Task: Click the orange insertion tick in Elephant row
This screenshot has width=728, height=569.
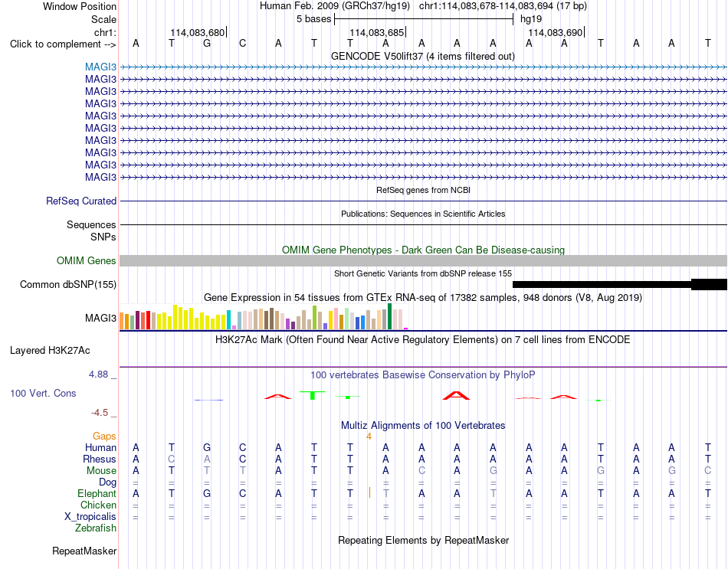Action: pos(369,492)
